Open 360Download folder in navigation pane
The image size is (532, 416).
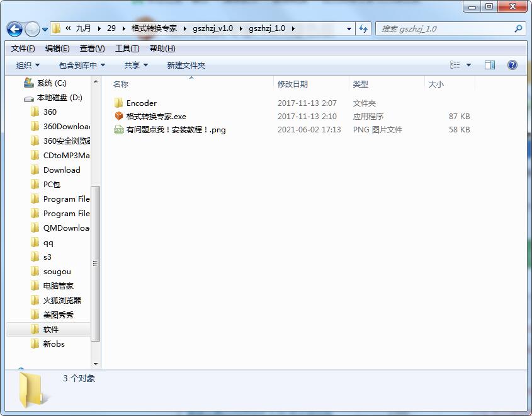pos(60,126)
